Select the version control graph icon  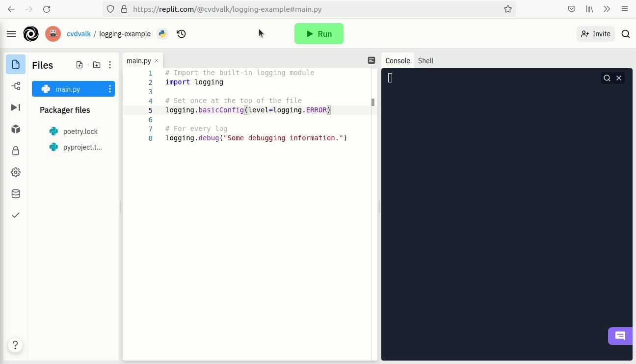15,85
